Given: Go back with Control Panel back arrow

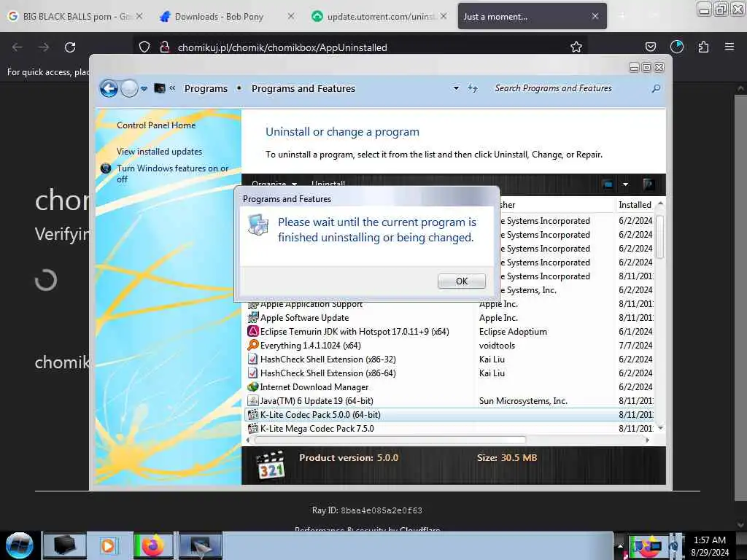Looking at the screenshot, I should click(x=109, y=88).
